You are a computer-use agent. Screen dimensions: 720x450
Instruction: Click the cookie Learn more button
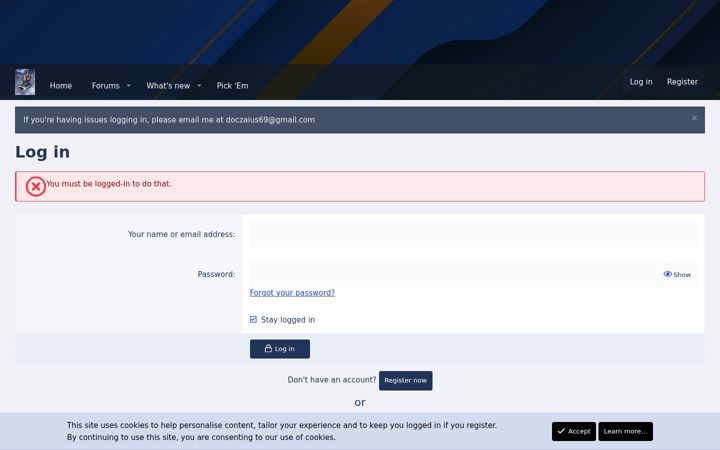pyautogui.click(x=625, y=431)
